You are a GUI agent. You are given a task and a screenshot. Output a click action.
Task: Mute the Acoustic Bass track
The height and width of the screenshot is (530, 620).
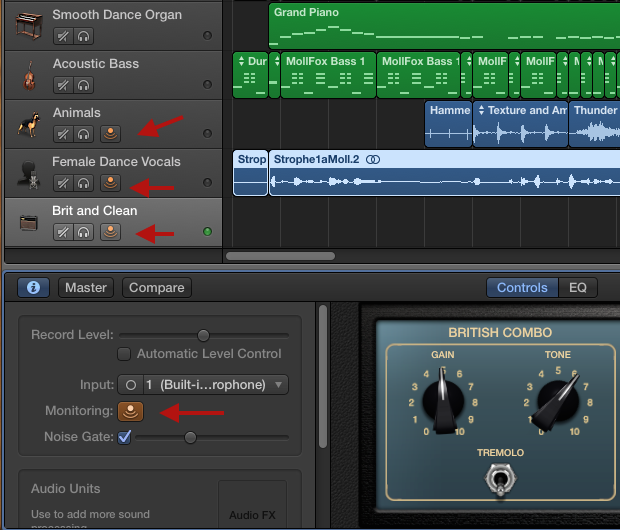pyautogui.click(x=63, y=85)
